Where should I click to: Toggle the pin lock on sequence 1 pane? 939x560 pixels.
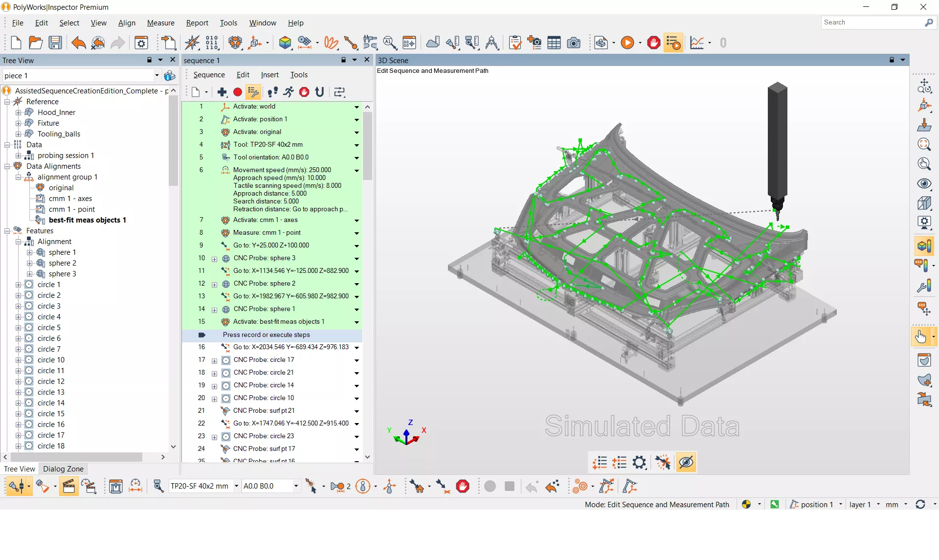click(343, 60)
